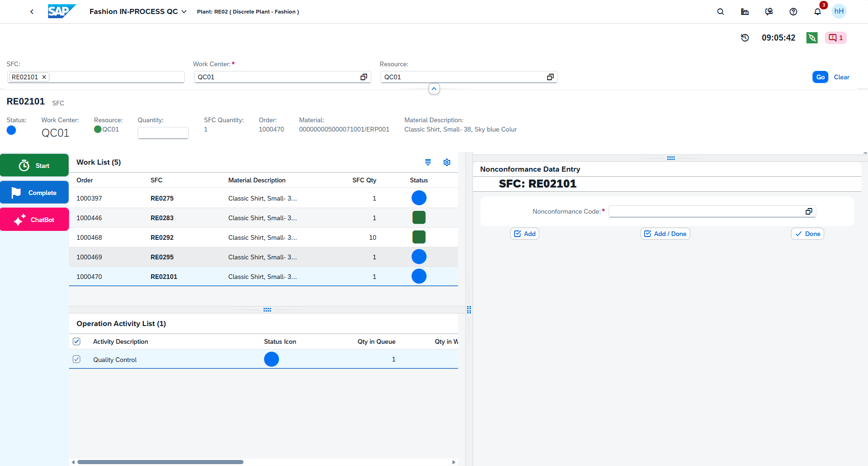This screenshot has width=868, height=466.
Task: Toggle the select-all activities checkbox
Action: [77, 341]
